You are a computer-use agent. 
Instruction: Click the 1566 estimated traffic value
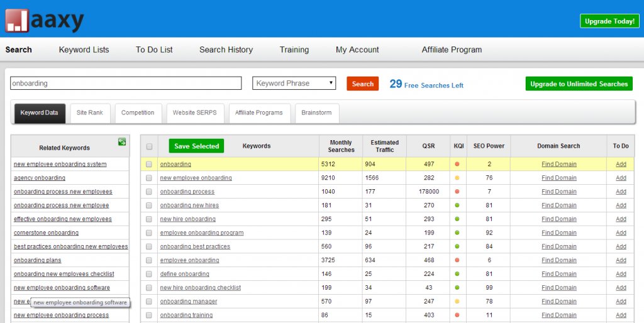(x=372, y=178)
